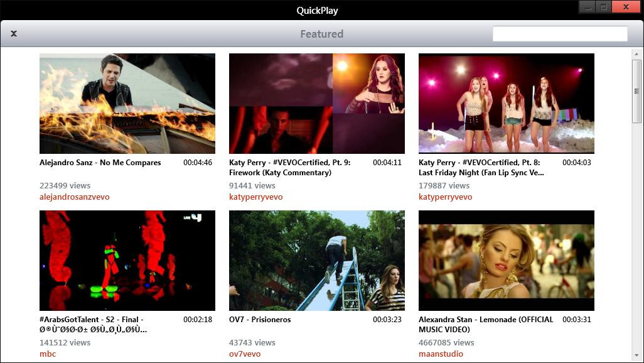Viewport: 644px width, 363px height.
Task: Click the 00:03:23 duration label
Action: (387, 320)
